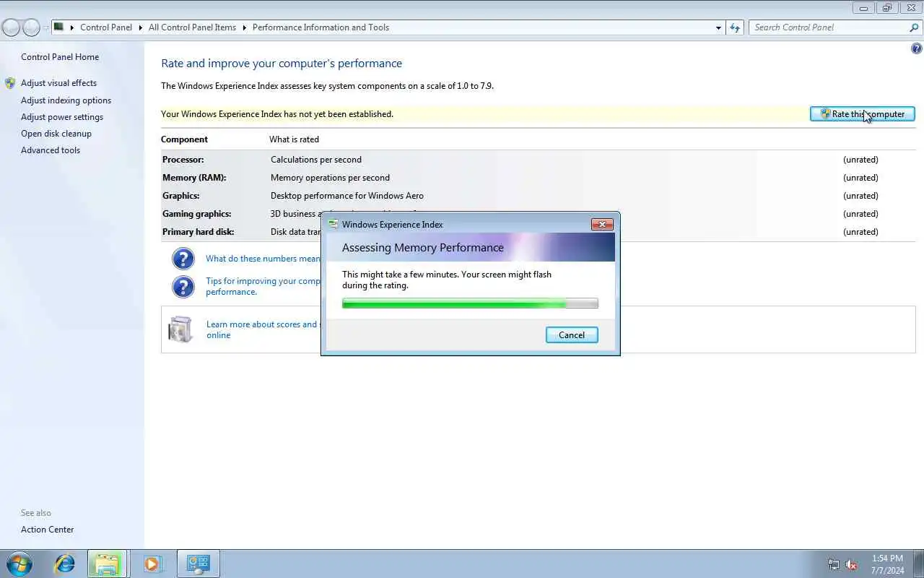Select Control Panel breadcrumb

pos(106,27)
